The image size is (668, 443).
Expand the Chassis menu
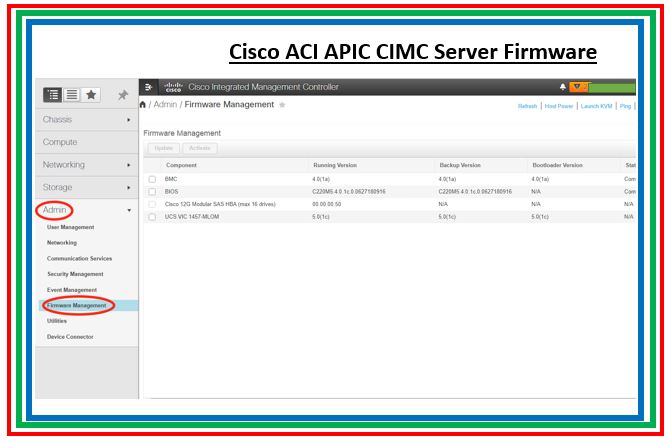tap(86, 120)
